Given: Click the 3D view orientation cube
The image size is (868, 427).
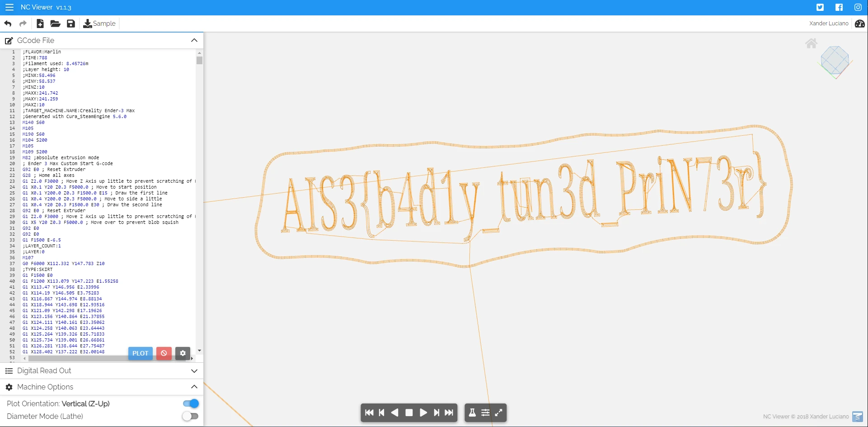Looking at the screenshot, I should click(835, 61).
